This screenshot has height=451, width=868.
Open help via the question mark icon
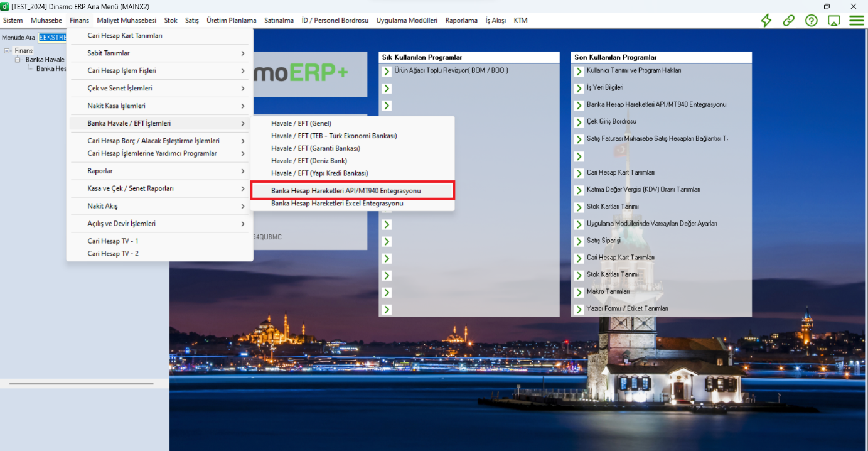pos(812,20)
